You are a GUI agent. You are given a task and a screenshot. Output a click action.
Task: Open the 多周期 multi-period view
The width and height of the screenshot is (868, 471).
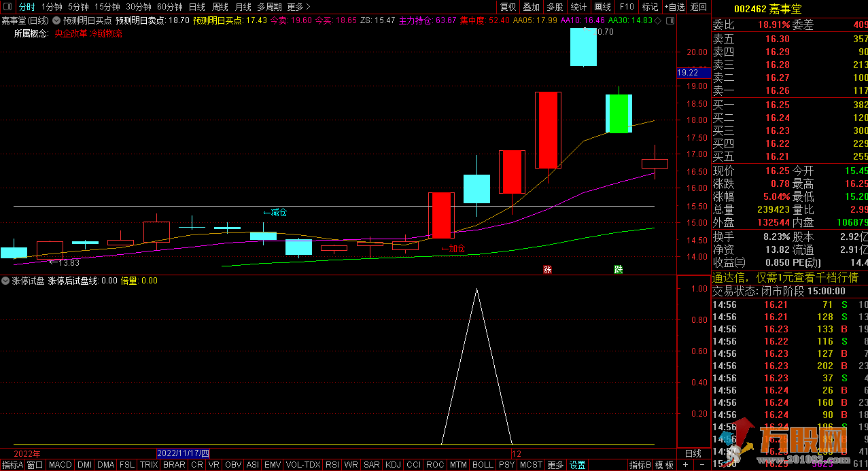(269, 7)
